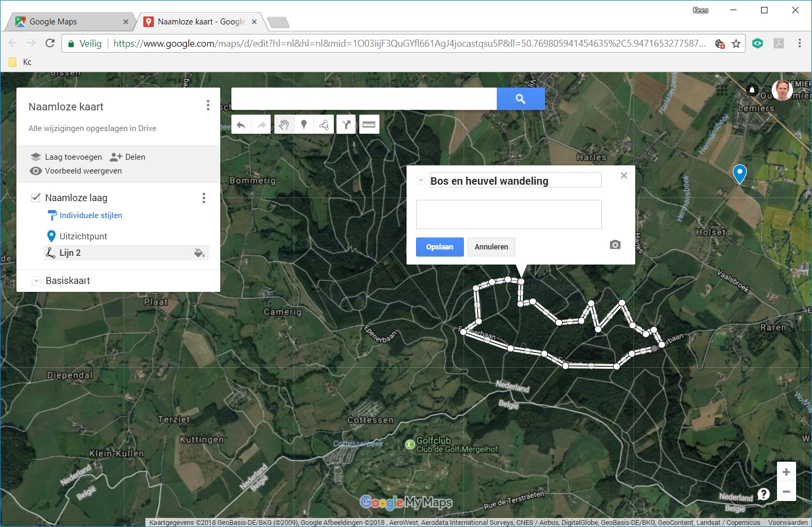
Task: Select the draw line tool
Action: 324,125
